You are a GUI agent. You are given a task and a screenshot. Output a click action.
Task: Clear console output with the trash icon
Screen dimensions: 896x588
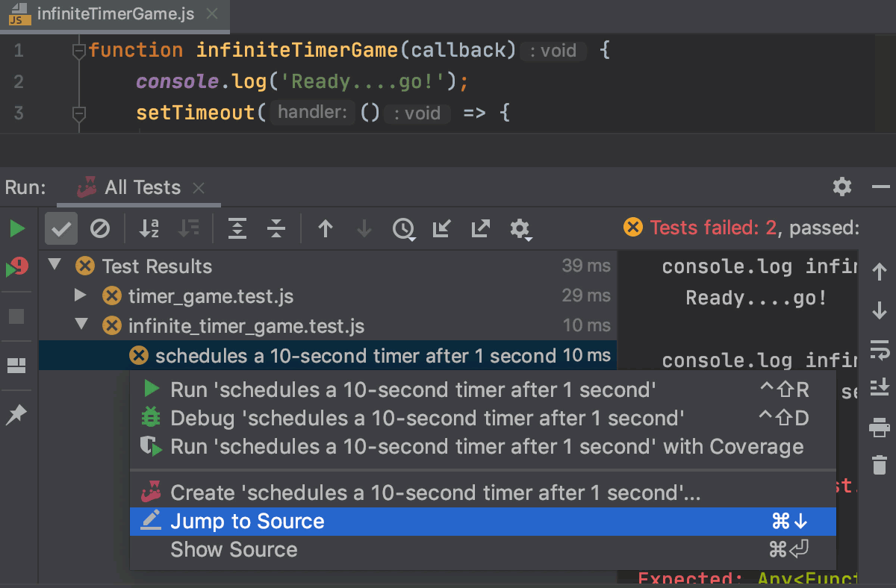(880, 463)
